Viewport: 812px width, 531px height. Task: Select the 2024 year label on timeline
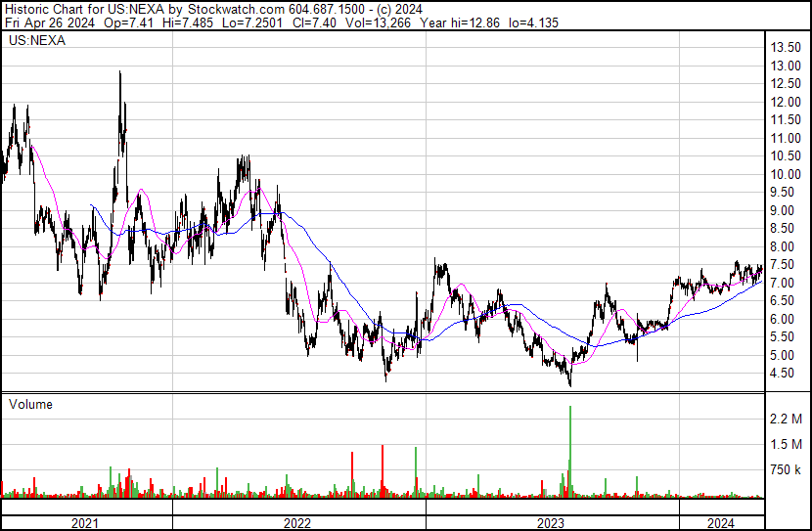coord(720,522)
